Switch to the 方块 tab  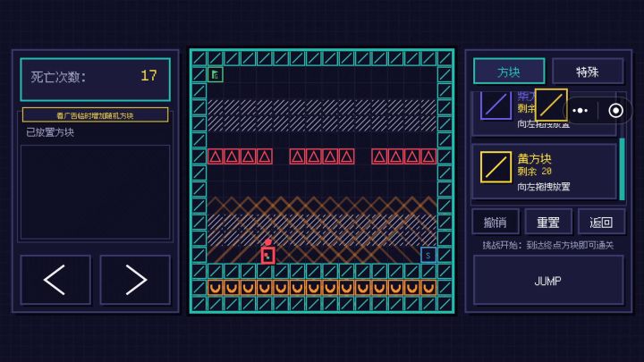point(509,72)
